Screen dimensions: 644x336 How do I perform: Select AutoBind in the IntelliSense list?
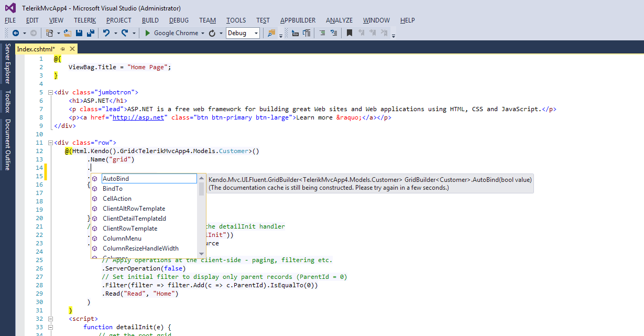pyautogui.click(x=144, y=179)
